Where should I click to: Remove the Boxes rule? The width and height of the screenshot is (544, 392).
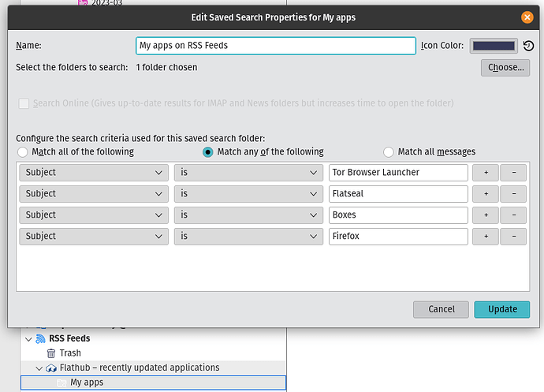click(x=513, y=215)
